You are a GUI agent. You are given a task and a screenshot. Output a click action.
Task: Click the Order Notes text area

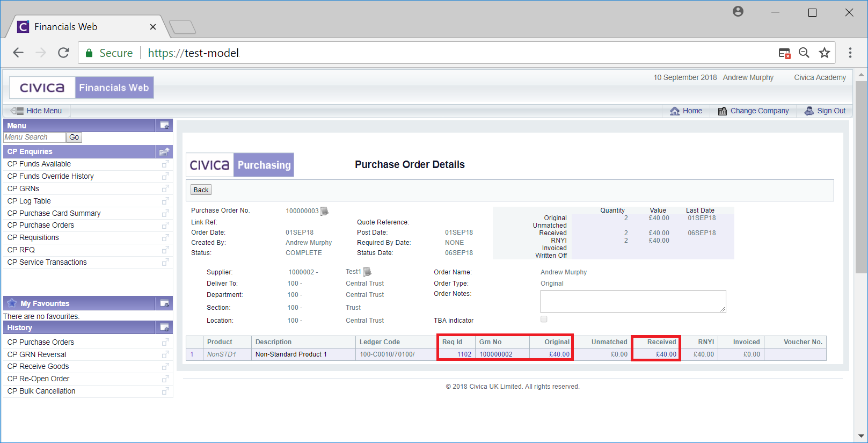tap(633, 301)
